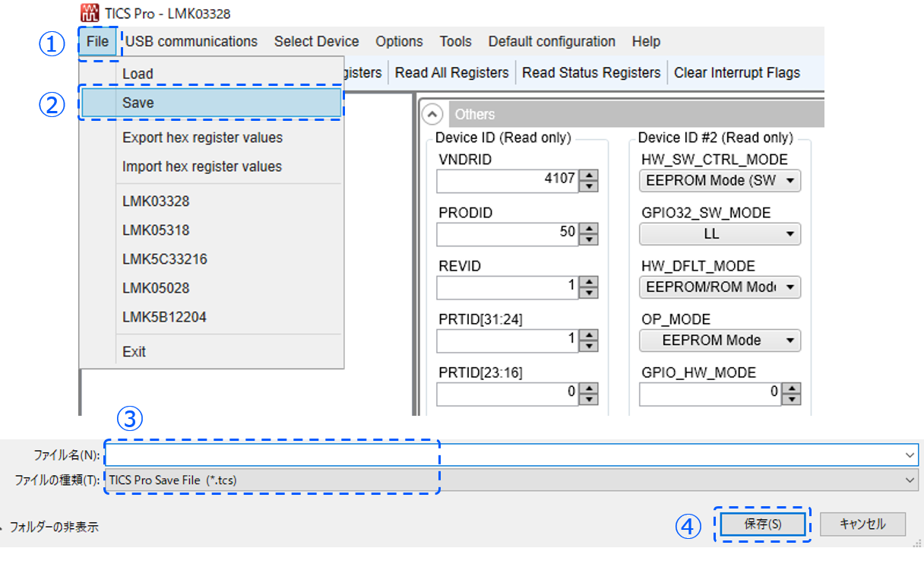Decrease PRODID value with down arrow
924x564 pixels.
click(588, 239)
